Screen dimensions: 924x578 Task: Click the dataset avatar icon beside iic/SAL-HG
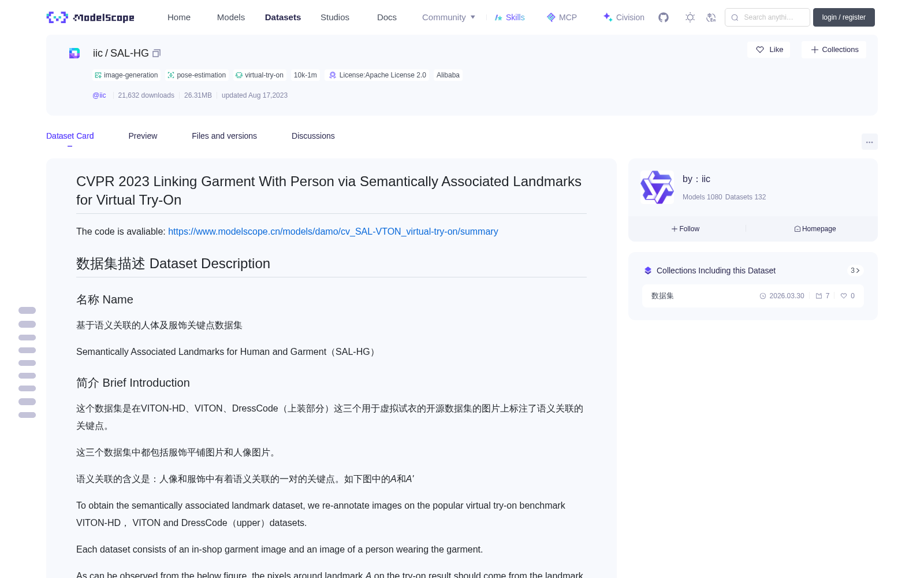click(74, 53)
